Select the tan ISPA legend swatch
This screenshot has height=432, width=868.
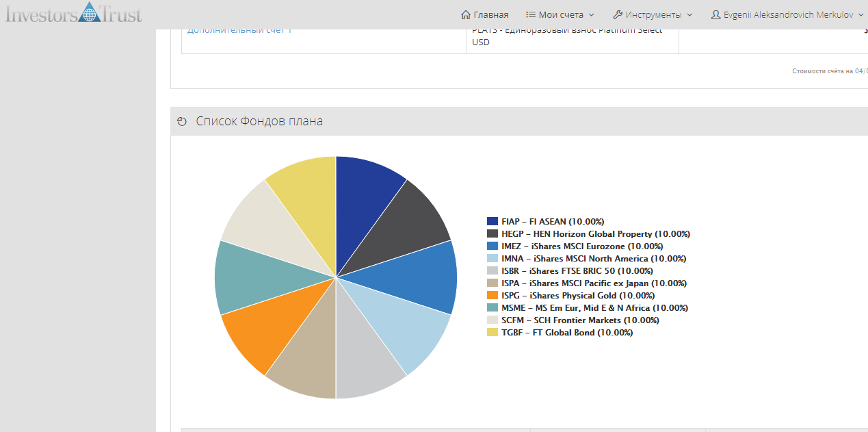click(x=492, y=283)
